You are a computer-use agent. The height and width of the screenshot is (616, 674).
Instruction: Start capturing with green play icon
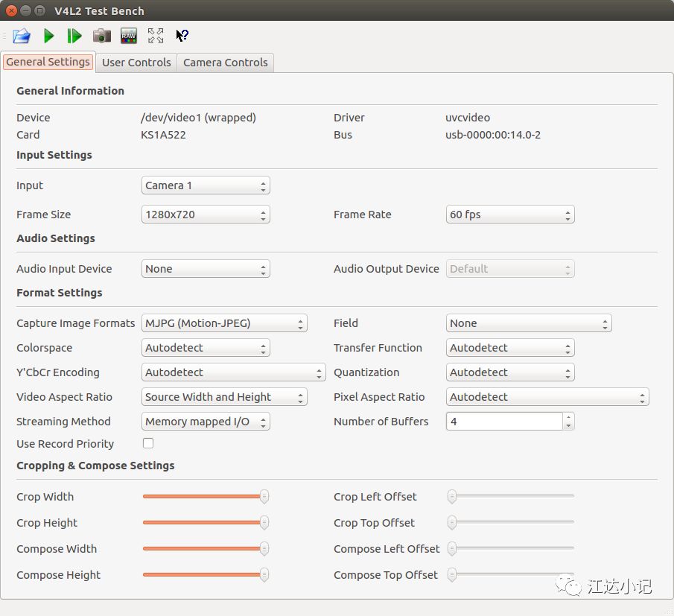(x=48, y=36)
